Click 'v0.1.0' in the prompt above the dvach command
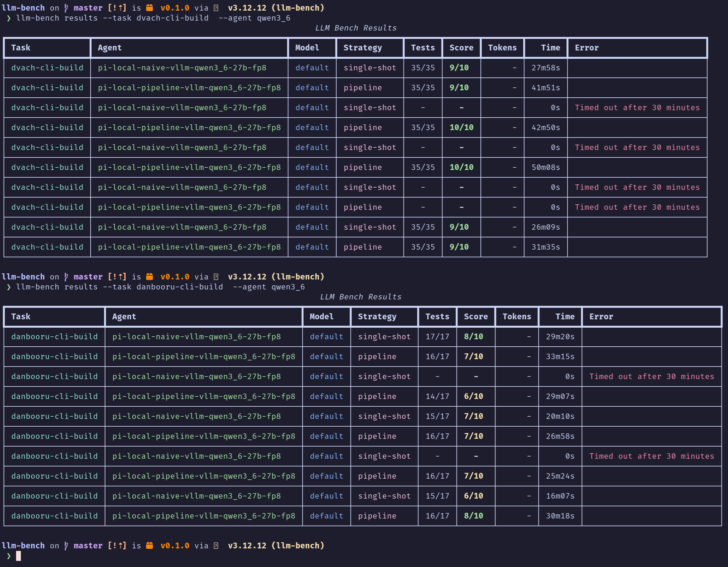728x567 pixels. point(175,8)
